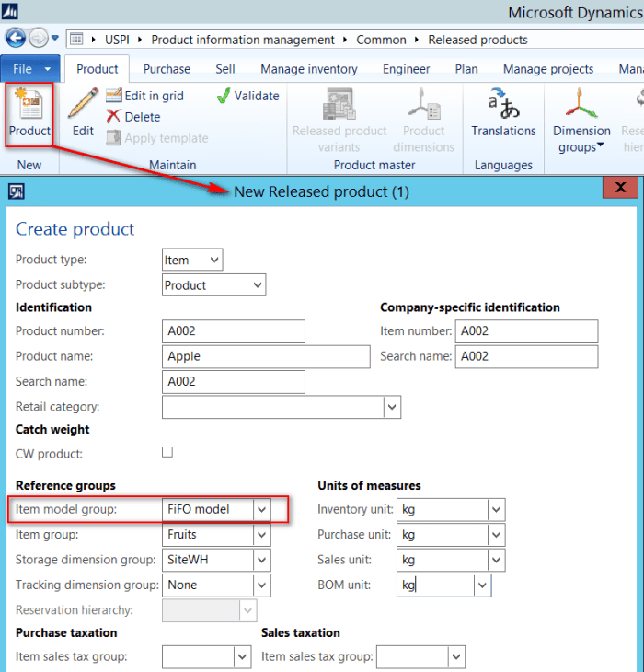
Task: Toggle the CW product checkbox
Action: click(167, 453)
